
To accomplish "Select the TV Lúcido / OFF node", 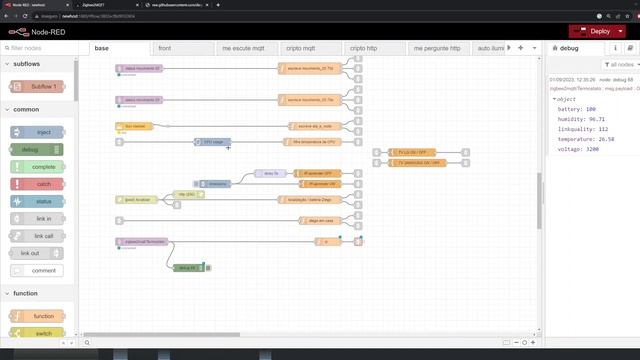I will 412,152.
